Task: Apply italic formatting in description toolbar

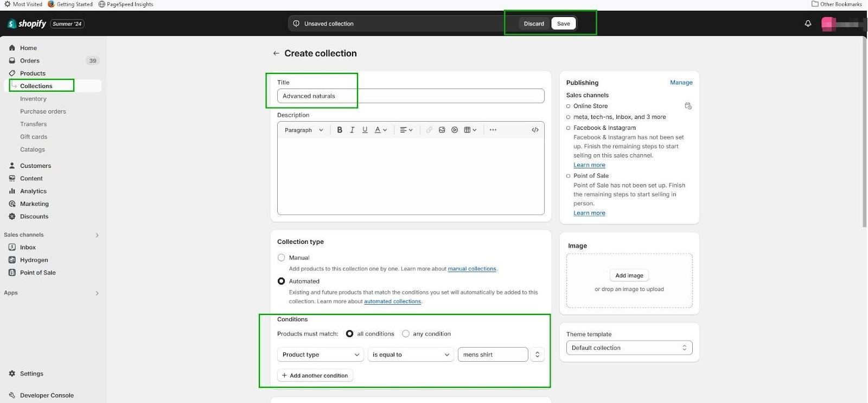Action: [352, 130]
